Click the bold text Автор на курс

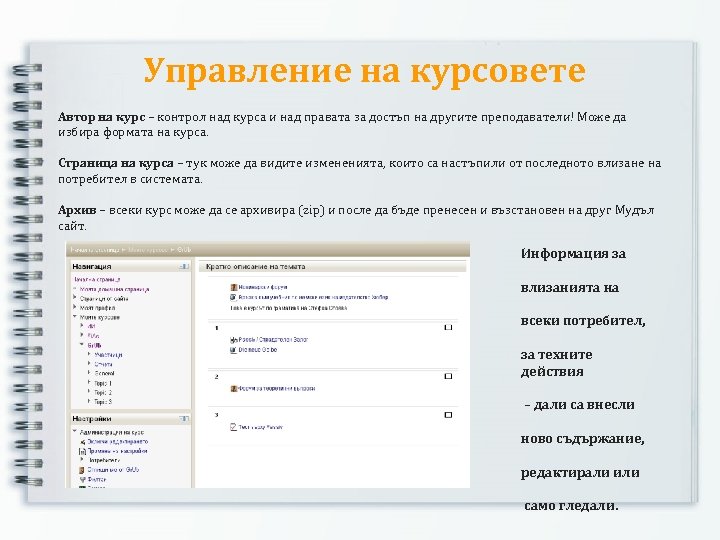click(101, 118)
